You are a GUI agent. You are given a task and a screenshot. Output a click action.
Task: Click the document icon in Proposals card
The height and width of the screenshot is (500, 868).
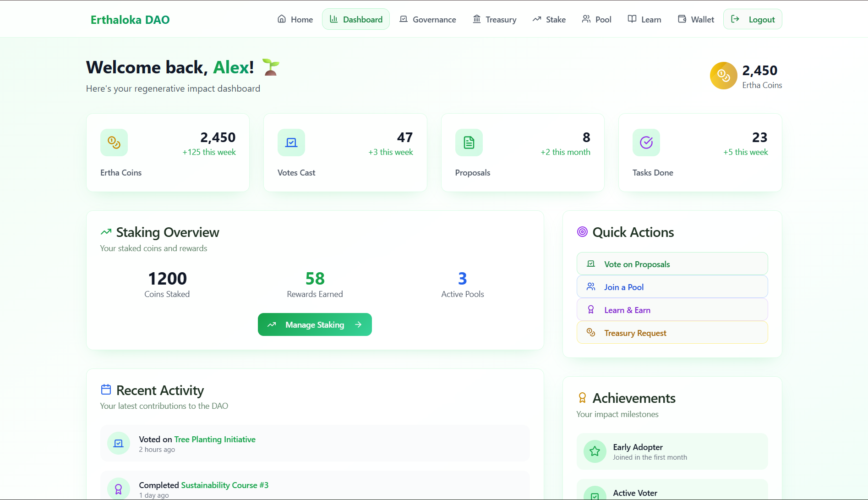469,143
